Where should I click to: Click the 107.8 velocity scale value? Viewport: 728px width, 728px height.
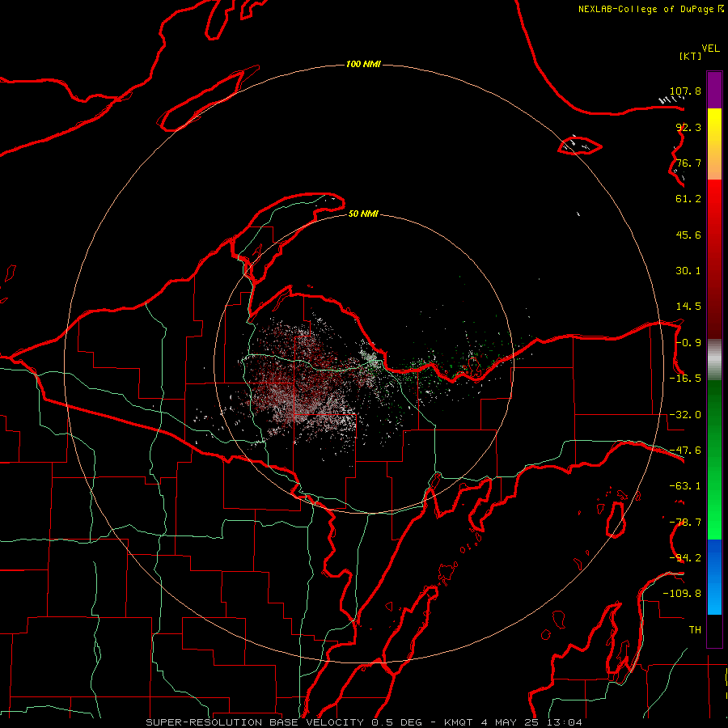tap(685, 91)
